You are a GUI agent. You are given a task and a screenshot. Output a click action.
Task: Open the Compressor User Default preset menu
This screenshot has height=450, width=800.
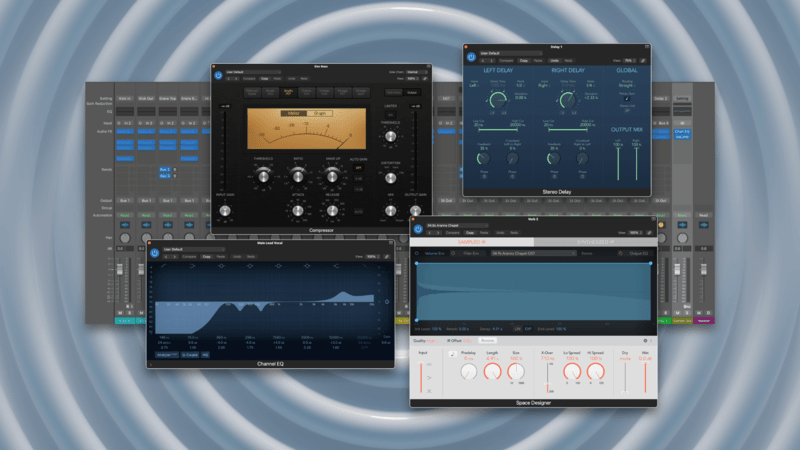coord(250,71)
